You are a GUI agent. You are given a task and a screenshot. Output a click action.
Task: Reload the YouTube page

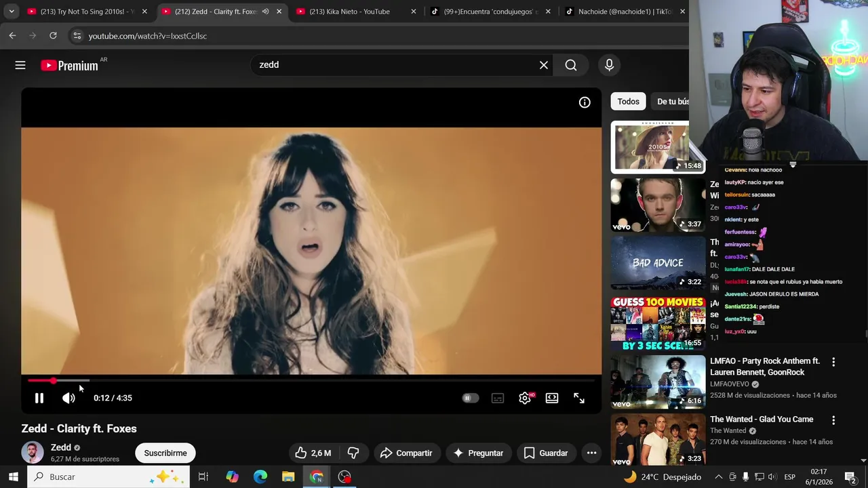53,36
